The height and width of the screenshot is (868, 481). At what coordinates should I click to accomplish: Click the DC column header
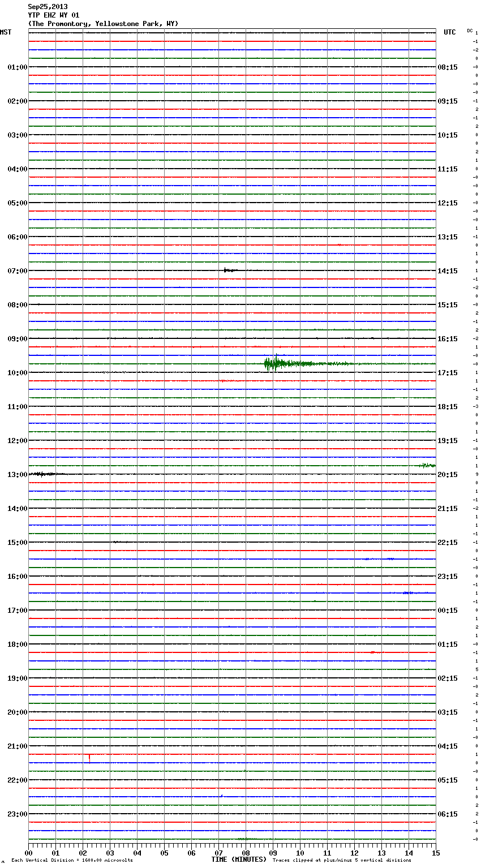point(470,31)
